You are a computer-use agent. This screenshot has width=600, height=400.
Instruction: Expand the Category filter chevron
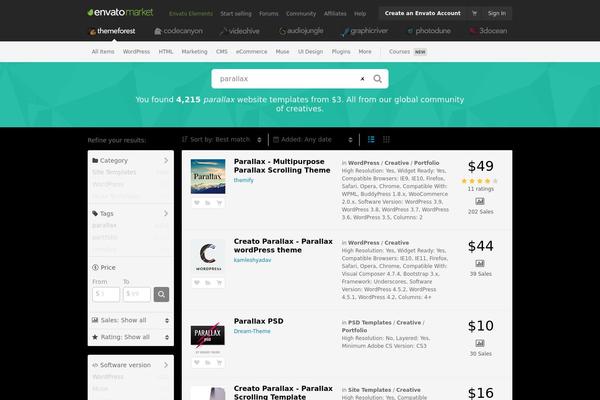coord(166,160)
